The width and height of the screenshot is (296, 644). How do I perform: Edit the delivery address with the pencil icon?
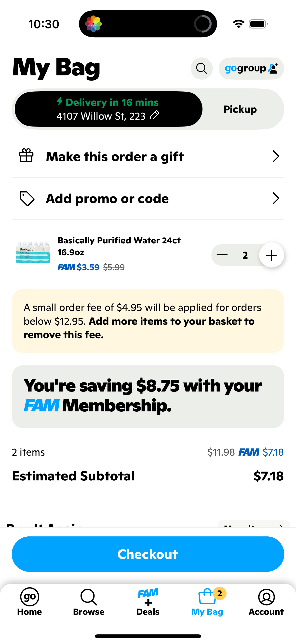tap(155, 116)
